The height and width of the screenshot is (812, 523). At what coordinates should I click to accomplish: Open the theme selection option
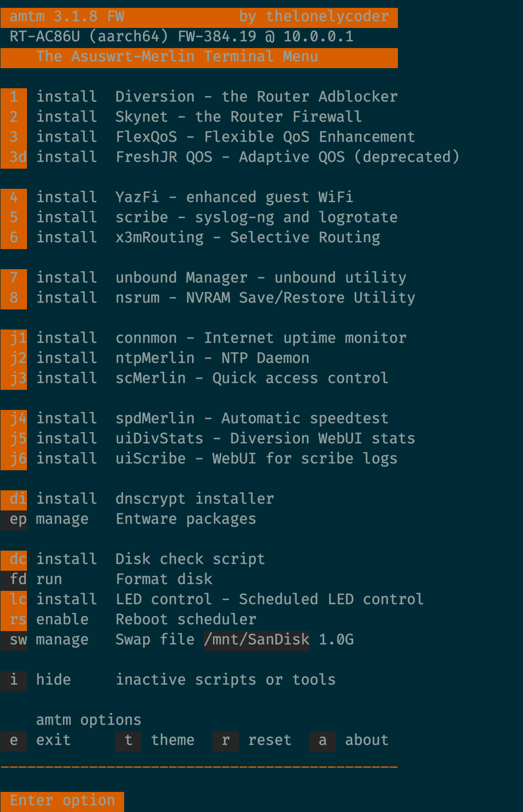tap(128, 740)
